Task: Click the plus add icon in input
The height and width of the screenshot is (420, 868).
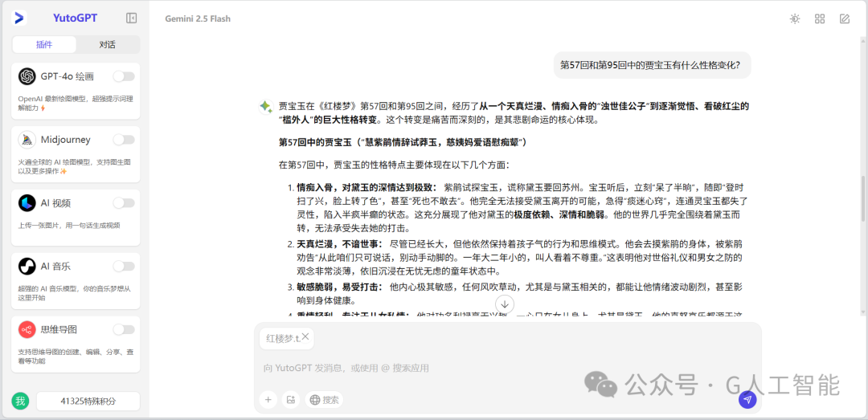Action: point(268,400)
